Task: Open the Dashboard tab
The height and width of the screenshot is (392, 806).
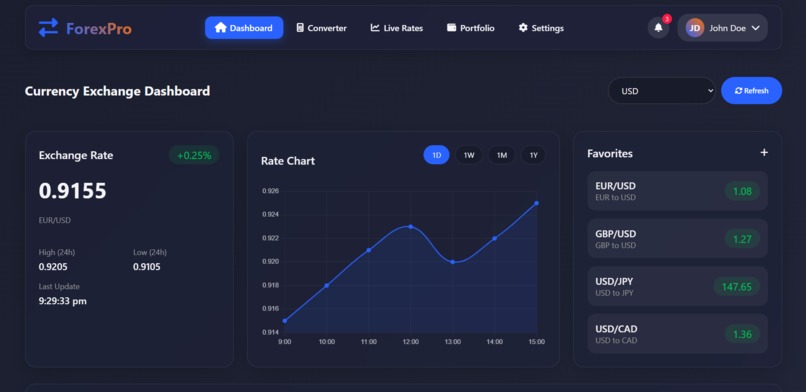Action: point(244,28)
